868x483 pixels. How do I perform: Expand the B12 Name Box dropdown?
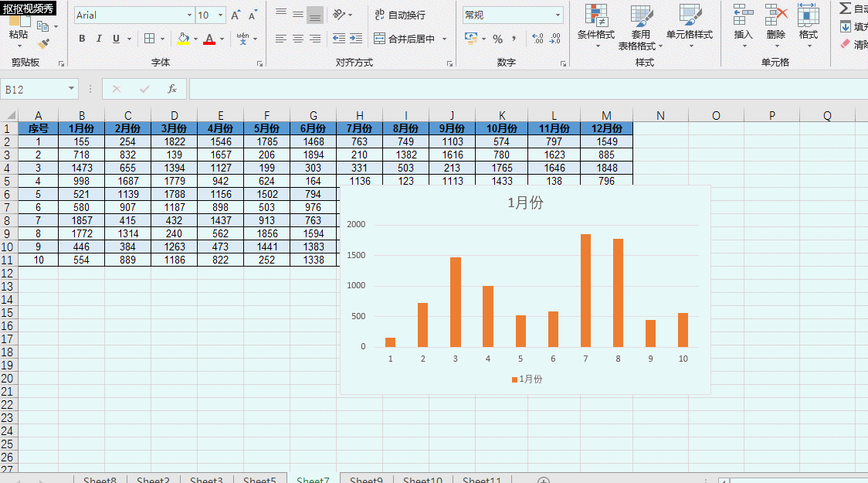pyautogui.click(x=71, y=89)
